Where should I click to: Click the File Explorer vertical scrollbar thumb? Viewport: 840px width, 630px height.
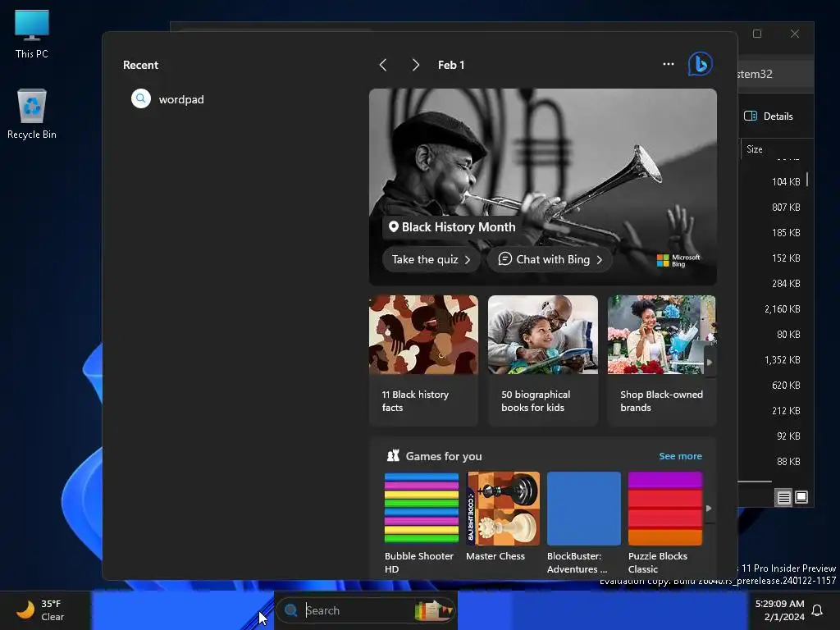pyautogui.click(x=807, y=178)
